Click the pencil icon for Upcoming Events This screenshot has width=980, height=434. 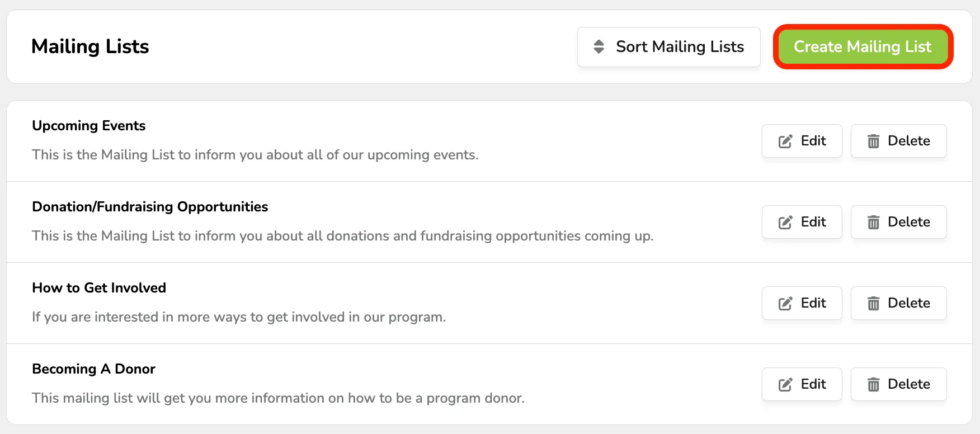[x=785, y=141]
